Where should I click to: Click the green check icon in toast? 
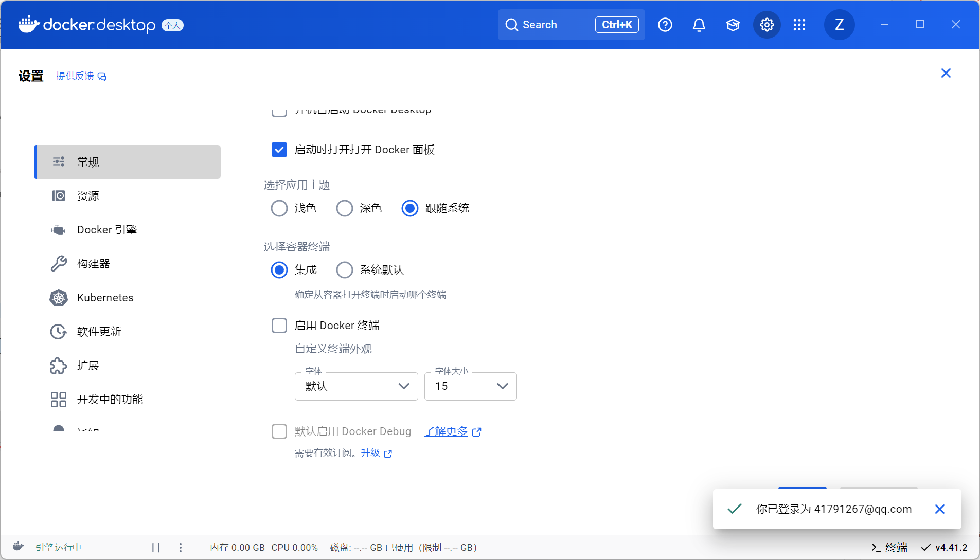(x=735, y=509)
